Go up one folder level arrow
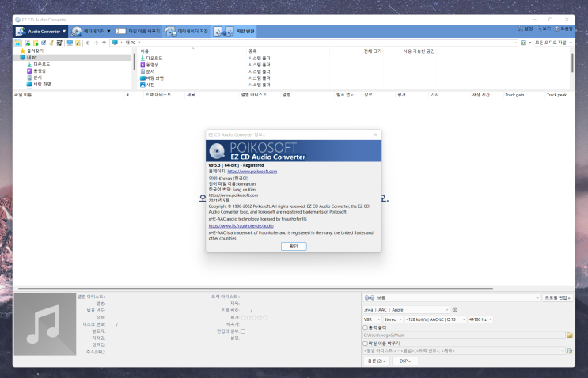 point(104,43)
